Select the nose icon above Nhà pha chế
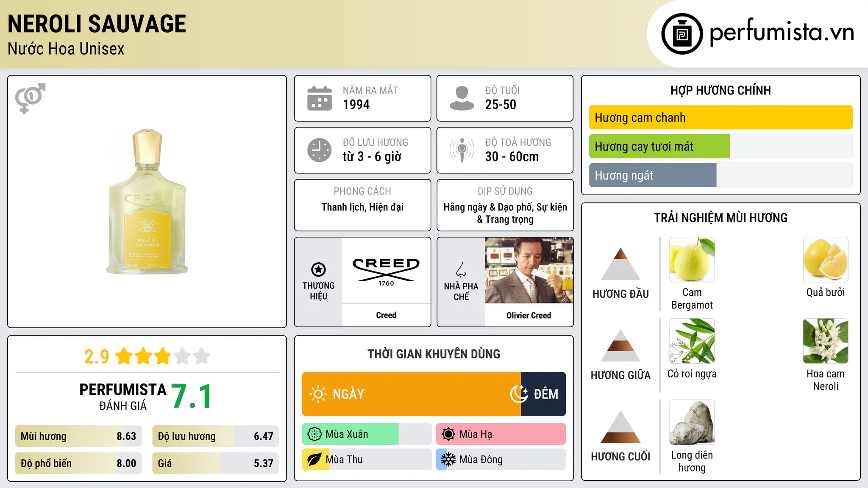The width and height of the screenshot is (868, 488). point(461,269)
